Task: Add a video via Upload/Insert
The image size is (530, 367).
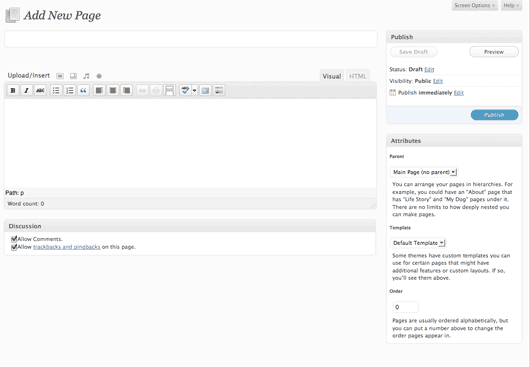Action: click(x=73, y=76)
